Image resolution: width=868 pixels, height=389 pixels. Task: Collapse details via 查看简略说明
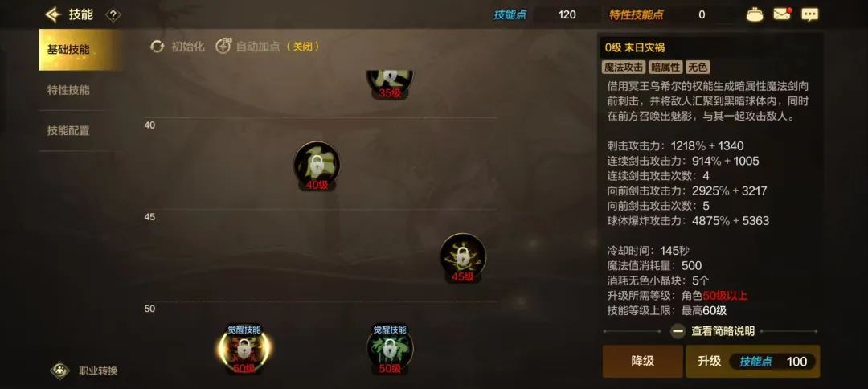712,331
